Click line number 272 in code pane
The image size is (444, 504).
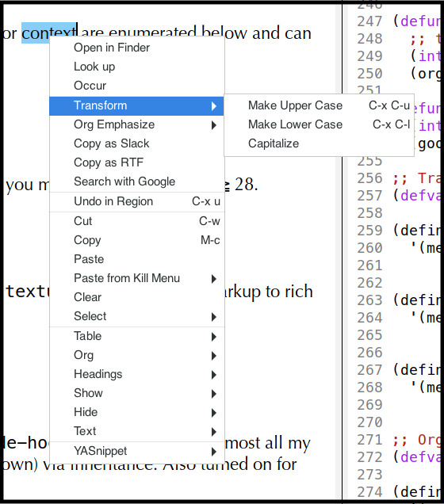pos(370,457)
